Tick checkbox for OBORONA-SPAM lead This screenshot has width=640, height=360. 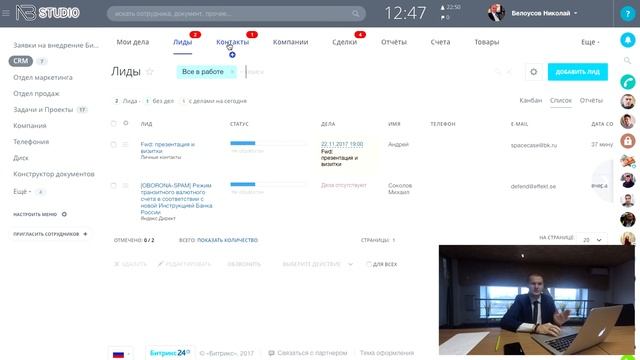tap(113, 186)
